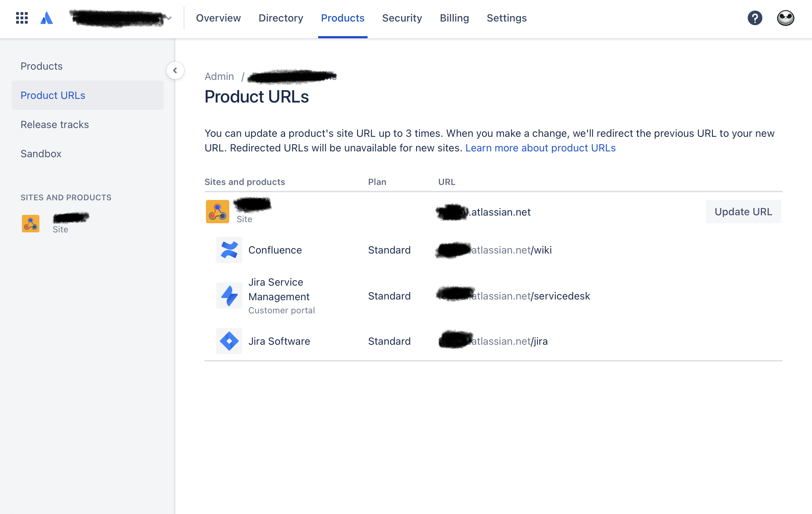Open Learn more about product URLs link
The height and width of the screenshot is (514, 812).
click(540, 148)
